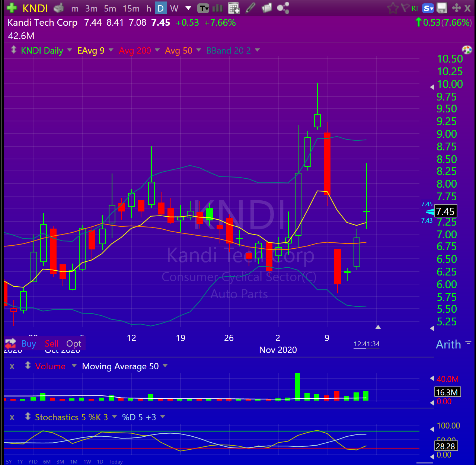This screenshot has height=465, width=476.
Task: Toggle the flag marker for KNDI
Action: click(x=405, y=8)
